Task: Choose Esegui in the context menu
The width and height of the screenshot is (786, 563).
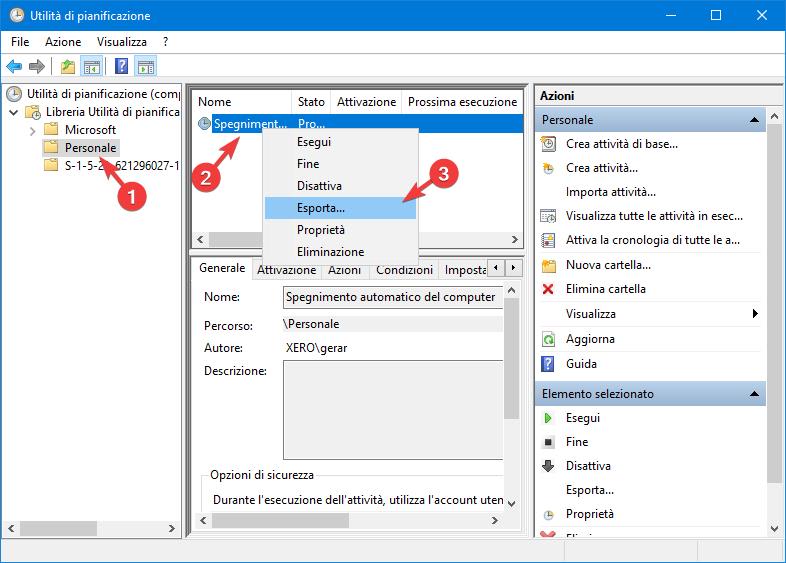Action: tap(340, 142)
